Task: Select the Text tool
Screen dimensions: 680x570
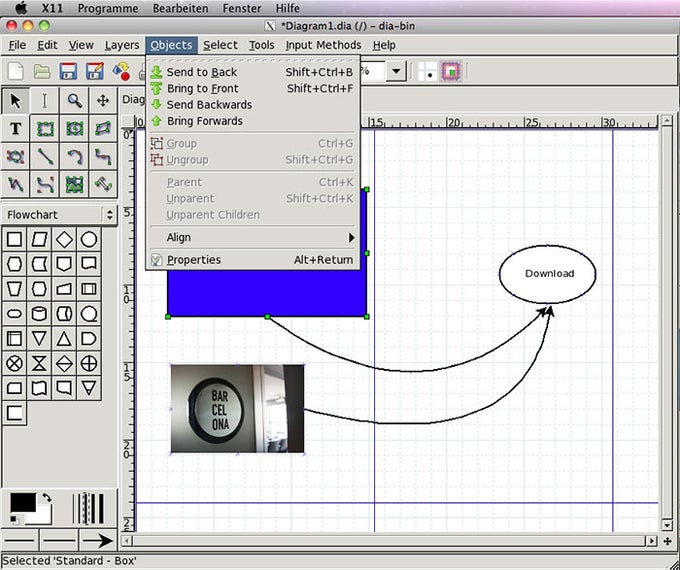Action: (x=15, y=129)
